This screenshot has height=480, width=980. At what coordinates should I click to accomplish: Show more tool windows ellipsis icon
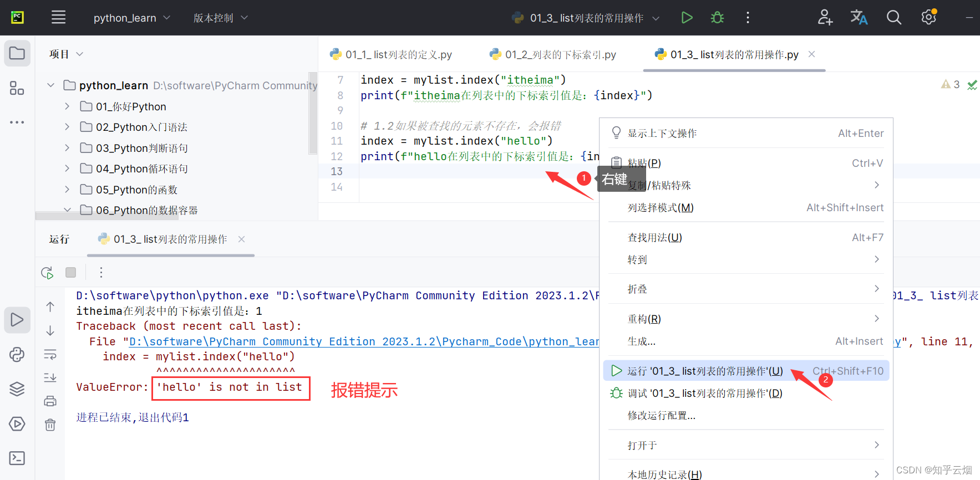coord(17,122)
